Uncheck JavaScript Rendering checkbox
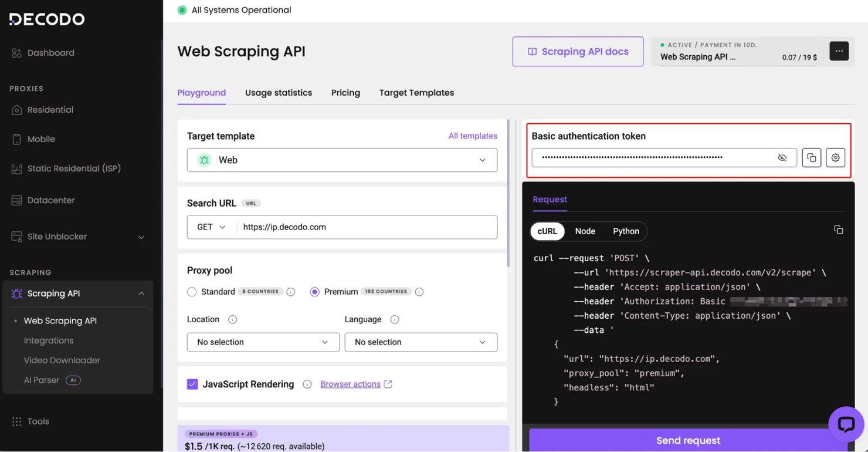 (x=192, y=384)
